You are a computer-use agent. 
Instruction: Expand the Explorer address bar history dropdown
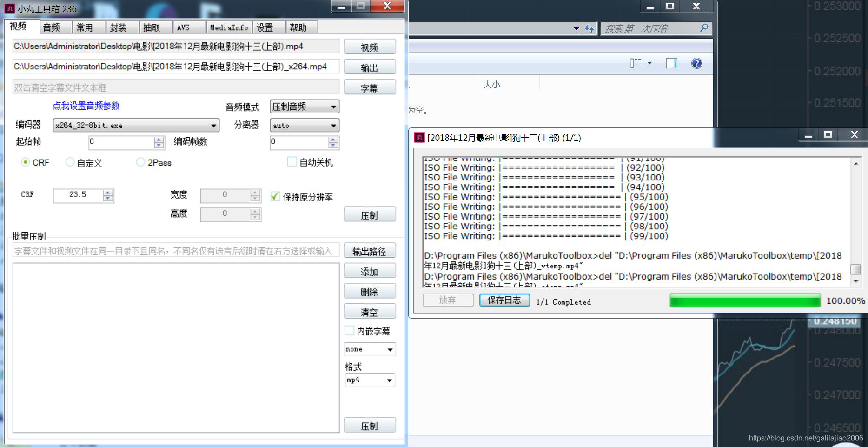click(x=576, y=28)
